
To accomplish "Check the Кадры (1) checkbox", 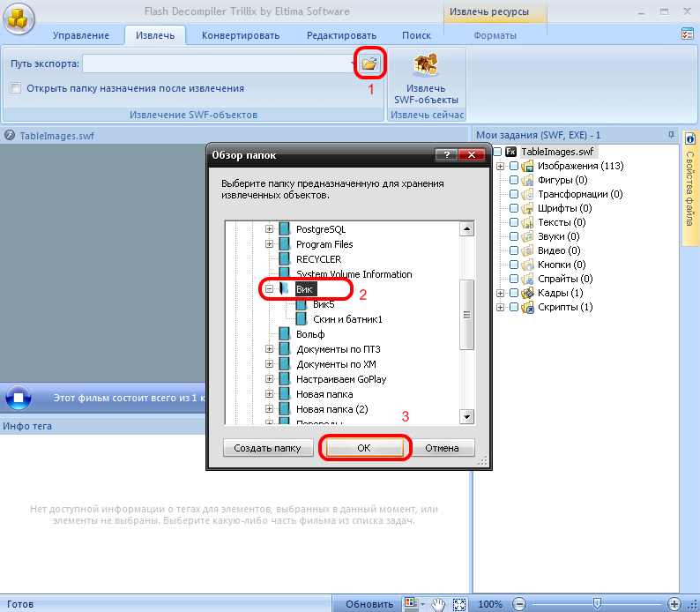I will [514, 294].
